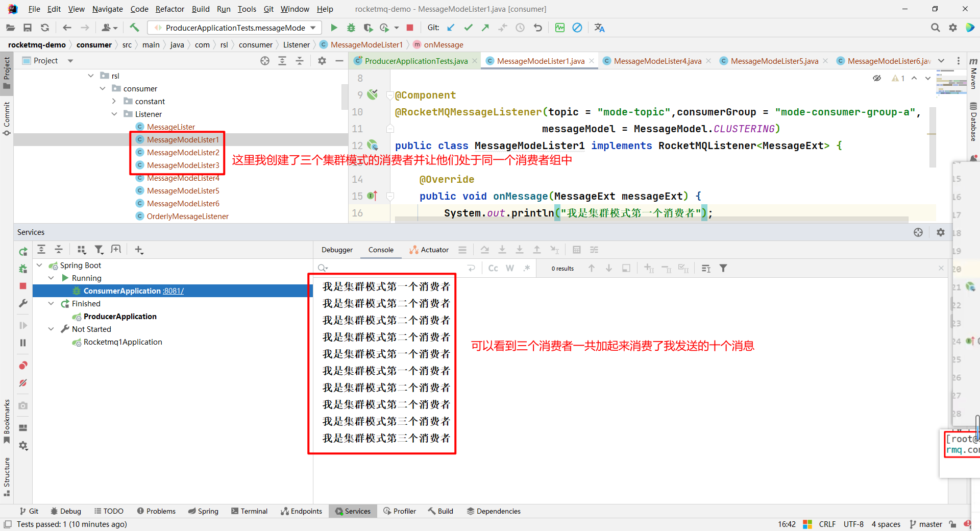The width and height of the screenshot is (980, 531).
Task: Collapse the rsl folder
Action: 91,76
